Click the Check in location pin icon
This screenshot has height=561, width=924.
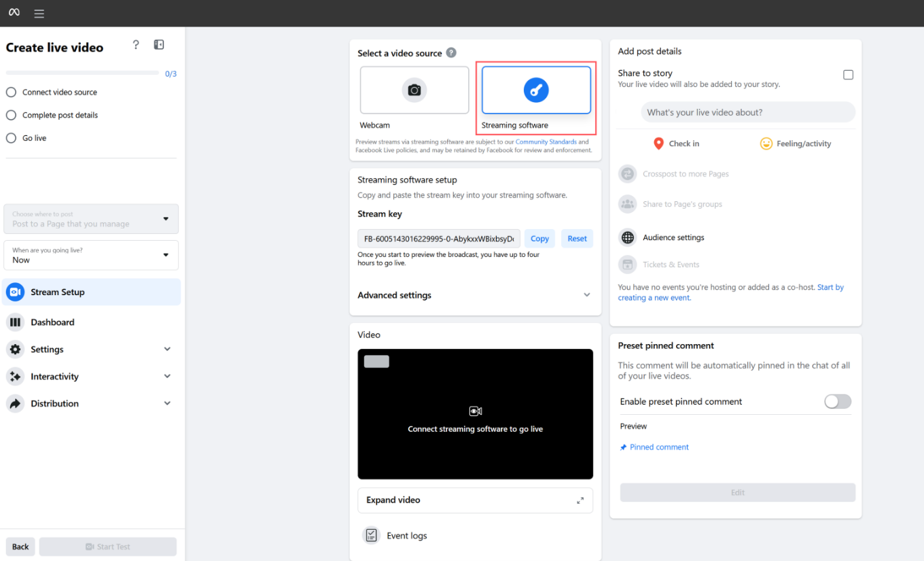pos(658,143)
